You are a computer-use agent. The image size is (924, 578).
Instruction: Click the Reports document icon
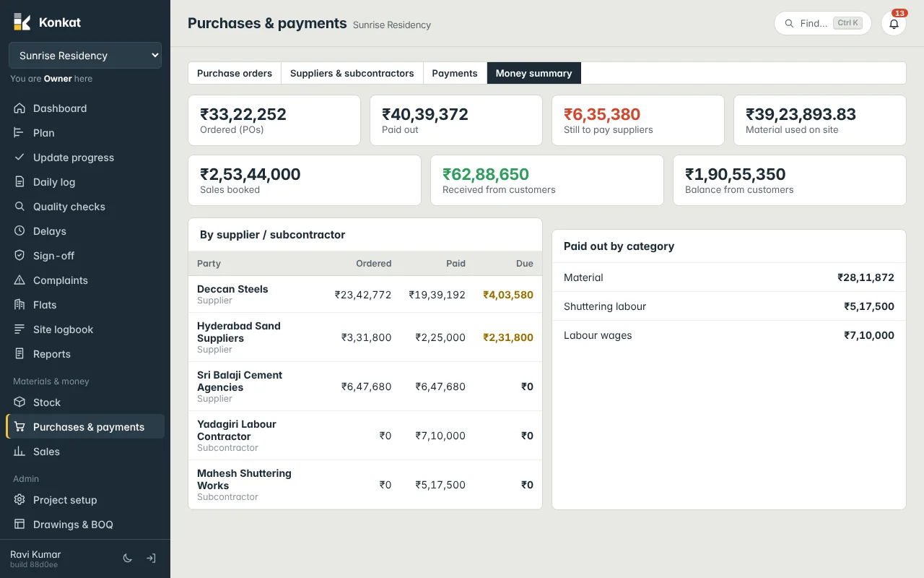pyautogui.click(x=19, y=354)
